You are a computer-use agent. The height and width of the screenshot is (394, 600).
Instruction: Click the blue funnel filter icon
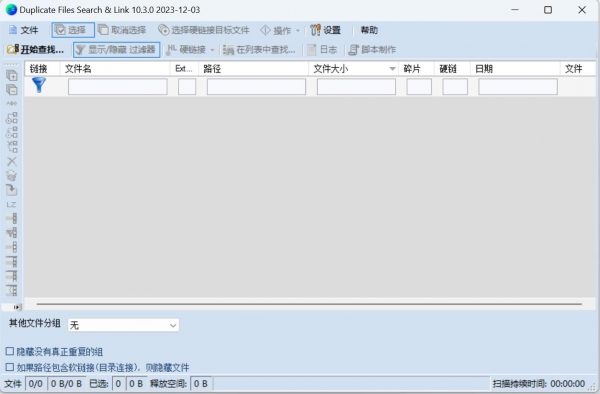coord(39,85)
